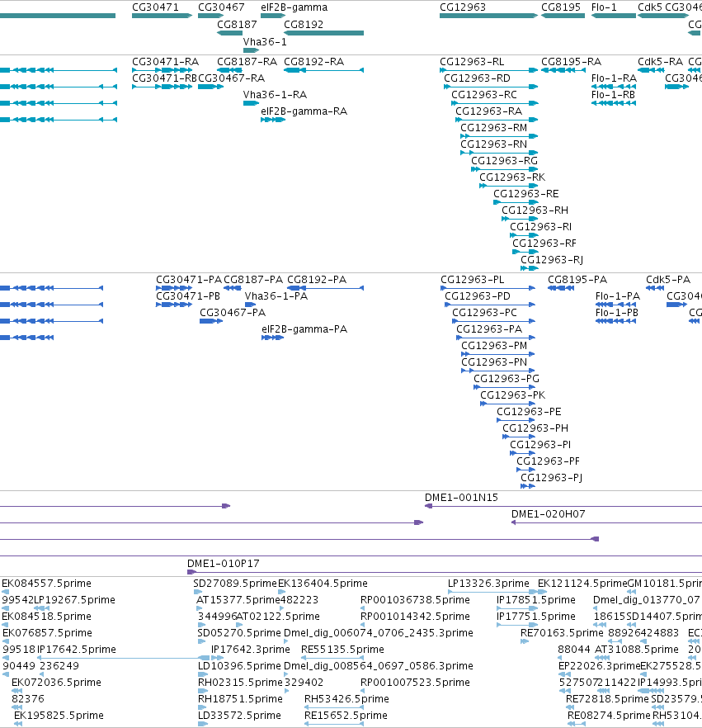This screenshot has height=728, width=702.
Task: Click the Cdk5 gene label
Action: tap(650, 7)
